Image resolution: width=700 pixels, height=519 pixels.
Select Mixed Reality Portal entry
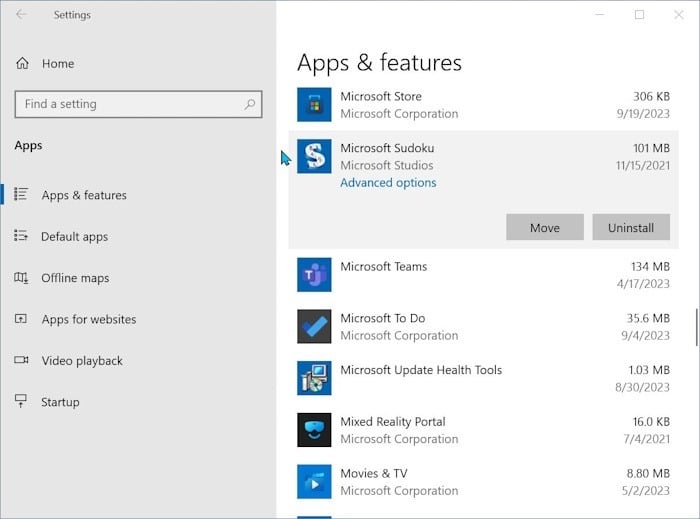pos(483,430)
